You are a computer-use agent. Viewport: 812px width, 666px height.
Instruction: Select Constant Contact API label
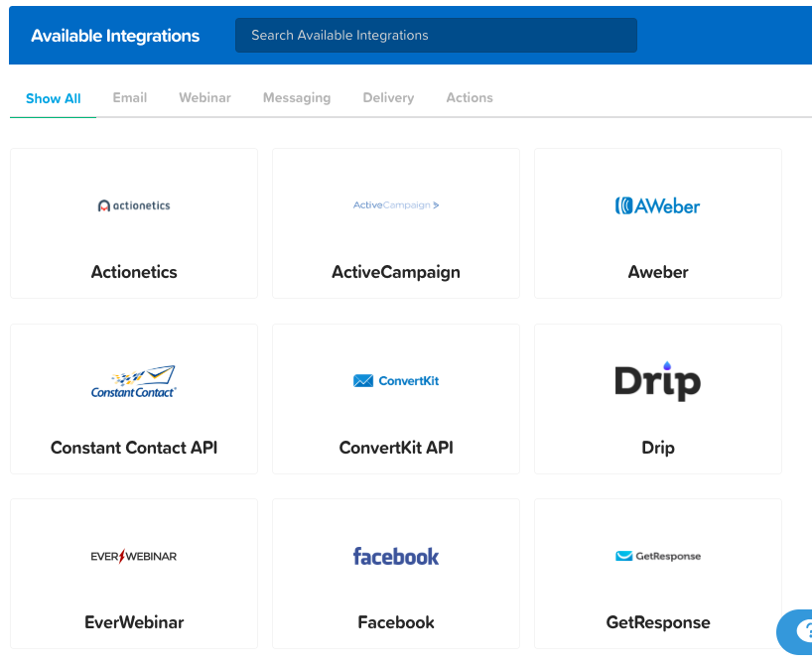(134, 448)
